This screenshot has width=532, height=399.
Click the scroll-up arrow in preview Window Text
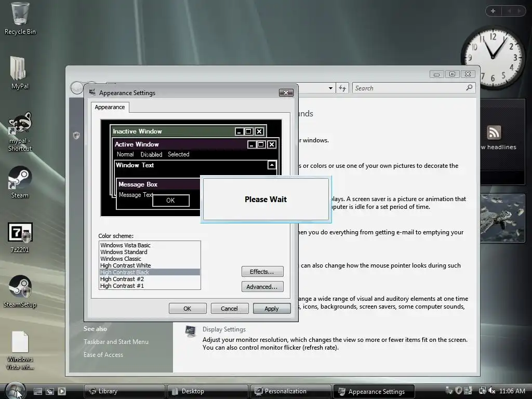(272, 165)
